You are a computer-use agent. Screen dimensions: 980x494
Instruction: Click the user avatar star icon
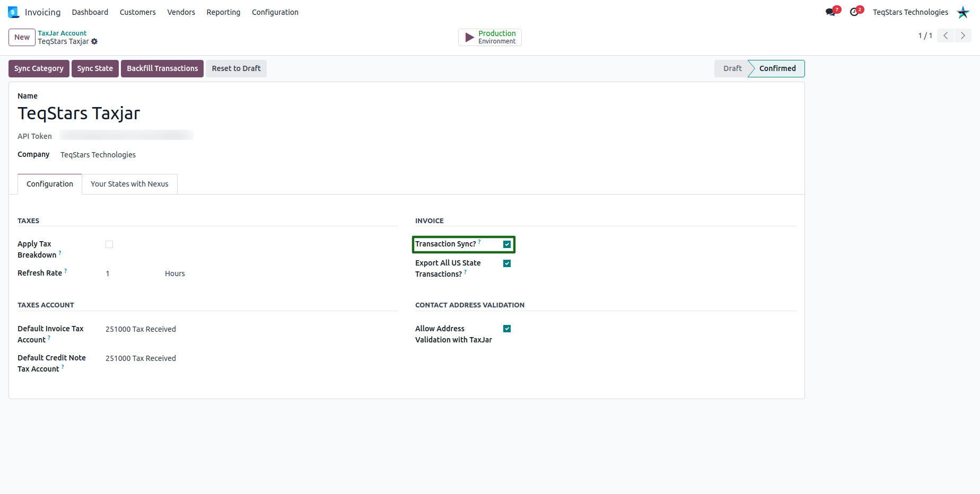tap(963, 12)
